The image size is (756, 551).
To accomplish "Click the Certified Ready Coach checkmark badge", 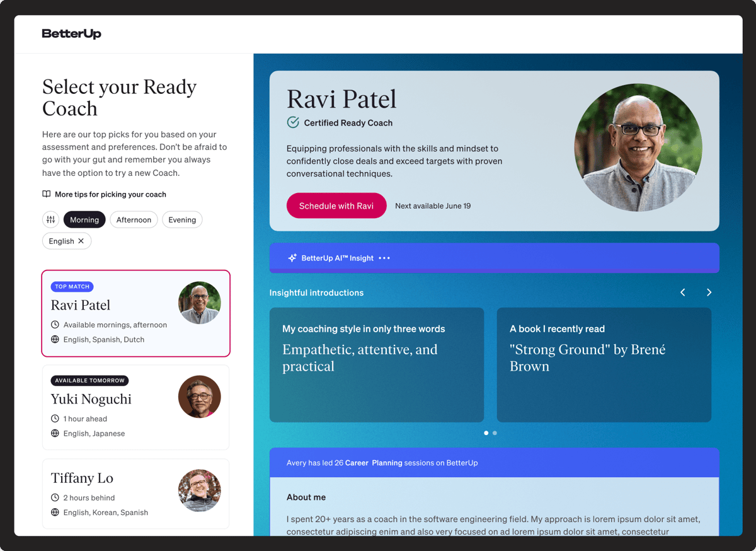I will tap(293, 122).
